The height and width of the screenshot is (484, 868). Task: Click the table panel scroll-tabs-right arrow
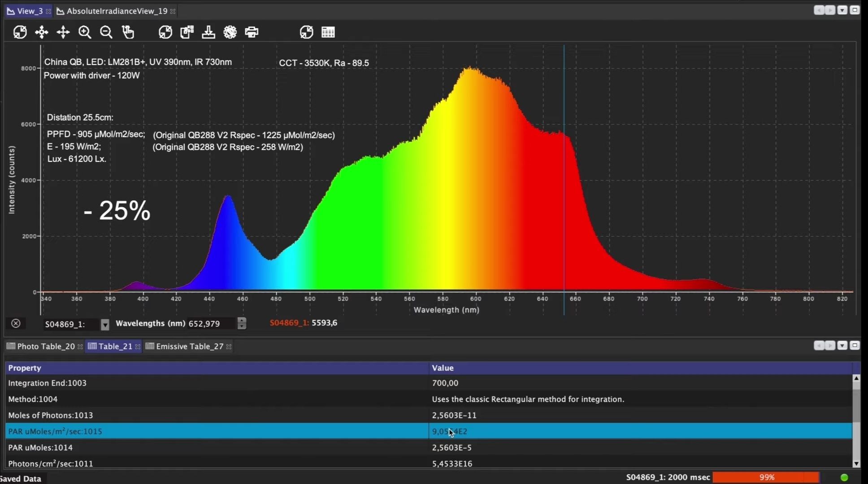[x=830, y=346]
